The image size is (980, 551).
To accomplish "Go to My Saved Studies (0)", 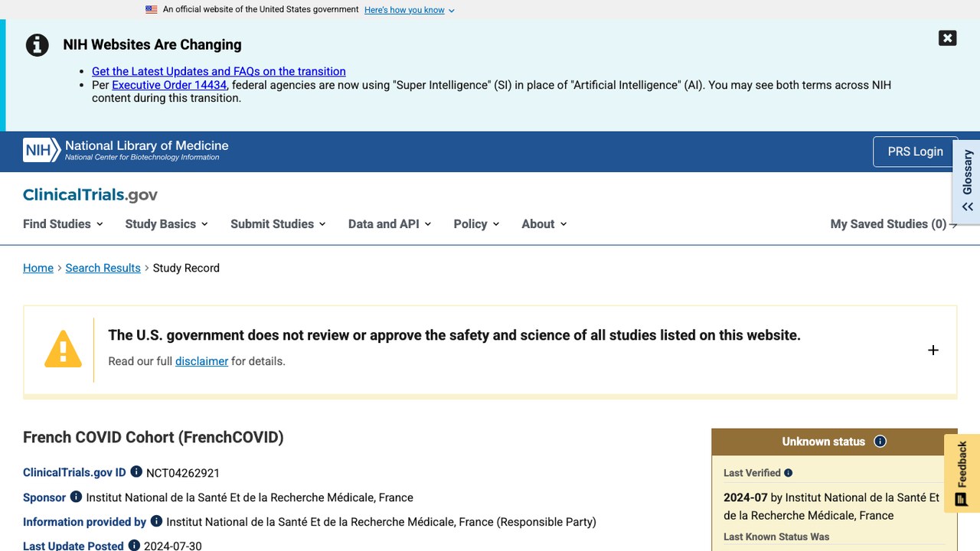I will pos(893,224).
